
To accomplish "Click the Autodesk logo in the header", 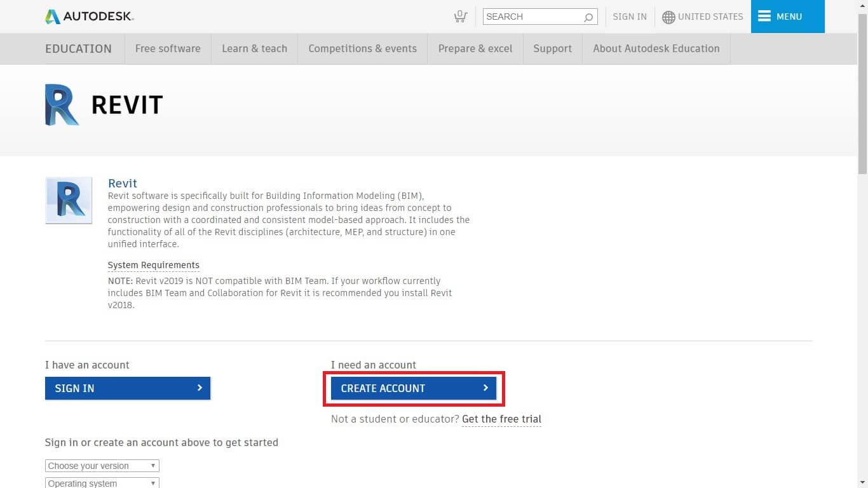I will (90, 17).
